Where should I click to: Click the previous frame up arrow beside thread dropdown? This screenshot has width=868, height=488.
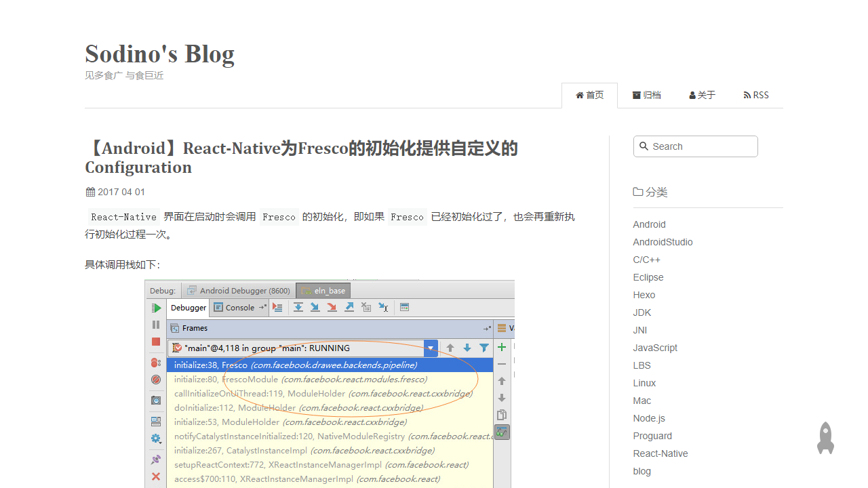450,348
